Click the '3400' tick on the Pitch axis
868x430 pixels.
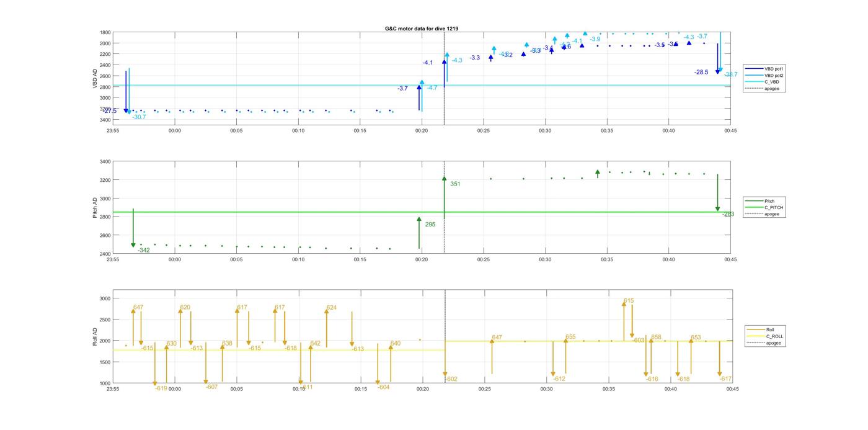105,161
